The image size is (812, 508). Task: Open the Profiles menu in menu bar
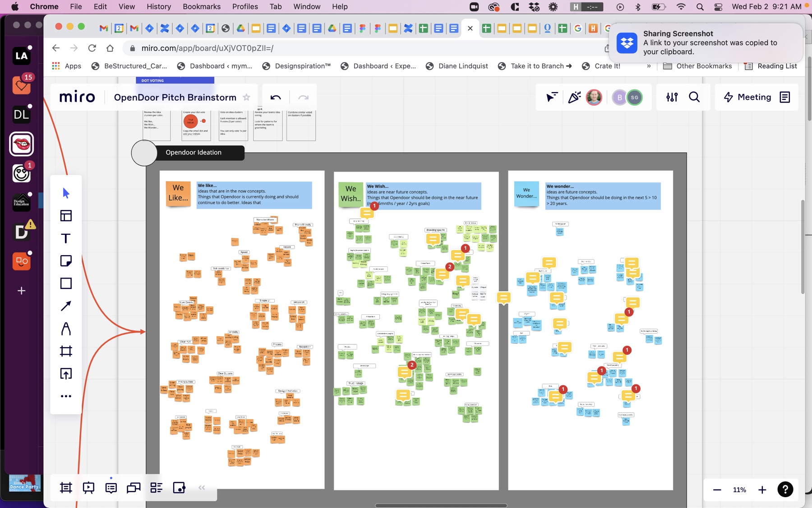[245, 6]
